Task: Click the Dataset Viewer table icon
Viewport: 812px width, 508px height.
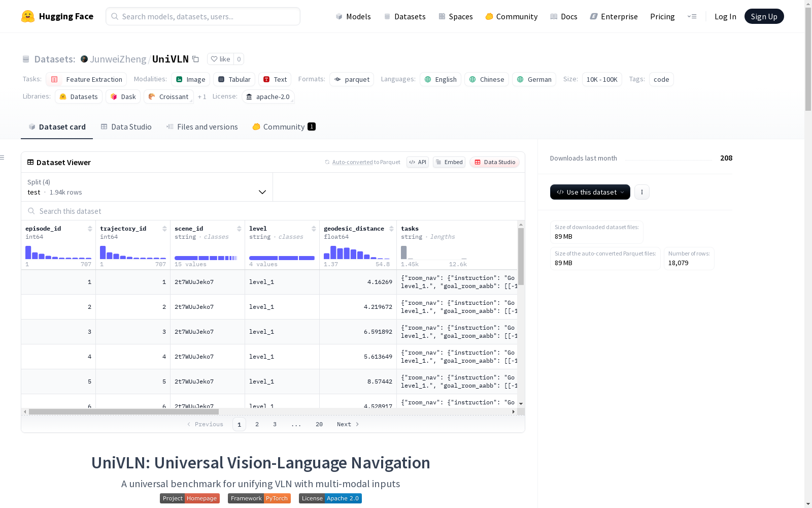Action: (30, 162)
